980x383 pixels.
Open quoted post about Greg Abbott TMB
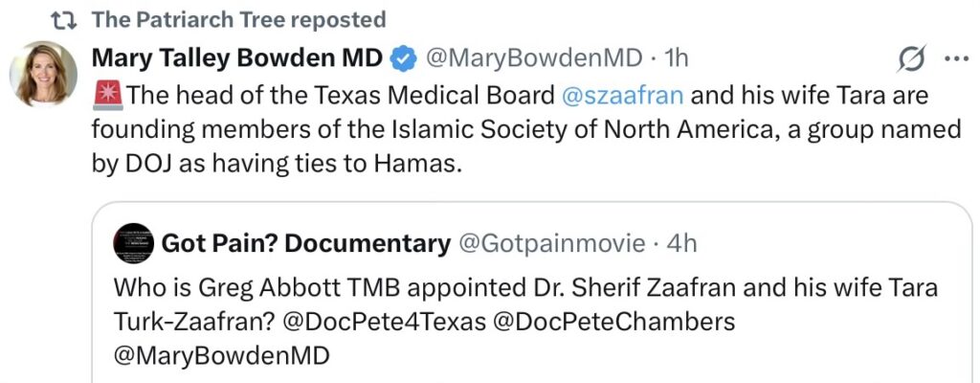pos(526,288)
